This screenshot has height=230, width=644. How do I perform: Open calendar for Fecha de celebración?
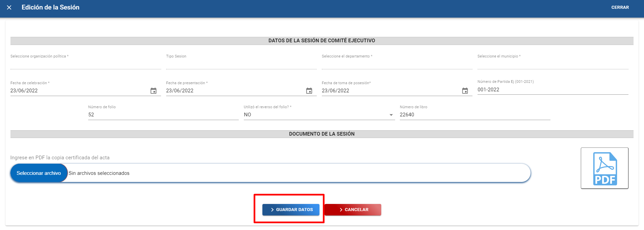153,91
